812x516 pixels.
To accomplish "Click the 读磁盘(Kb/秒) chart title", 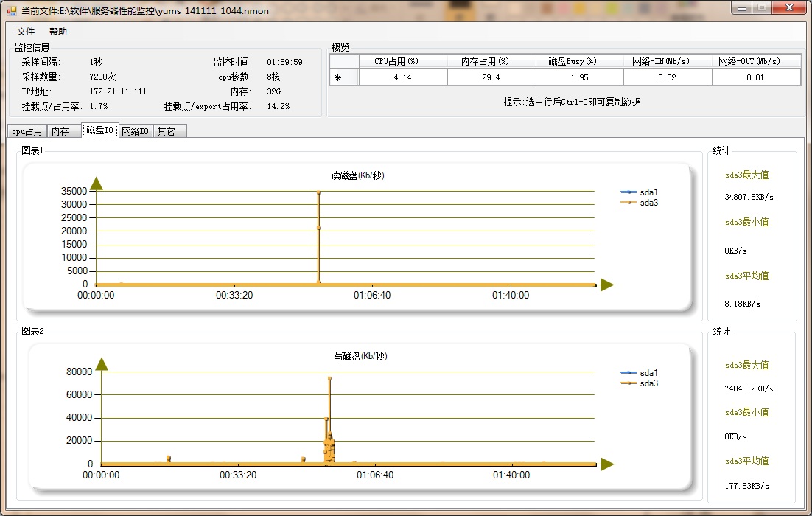I will point(357,175).
